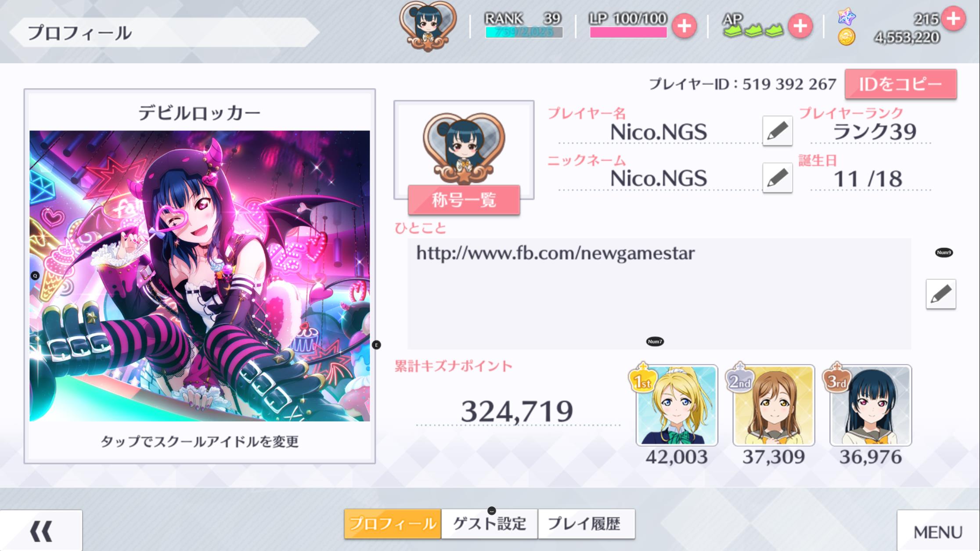The image size is (980, 551).
Task: Open the 称号一覧 title list
Action: 464,200
